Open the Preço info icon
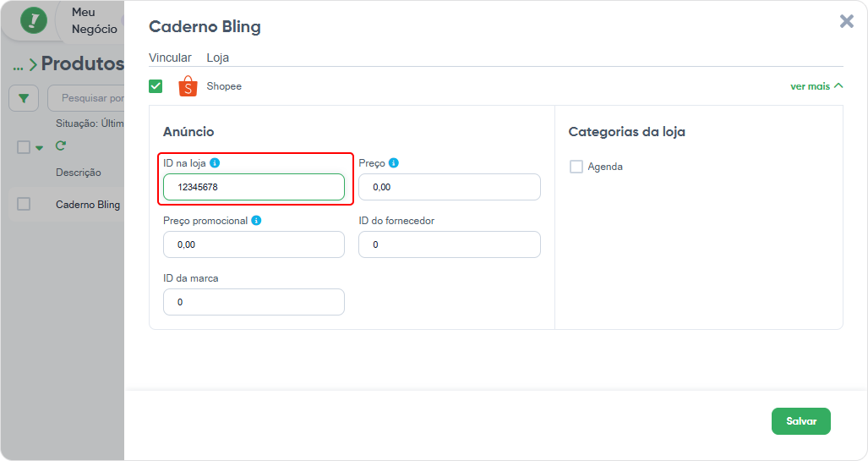Image resolution: width=868 pixels, height=461 pixels. tap(394, 163)
